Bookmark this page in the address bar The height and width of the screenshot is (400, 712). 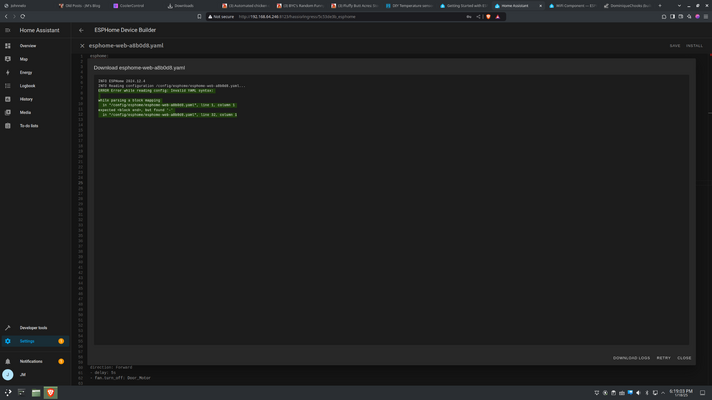[199, 17]
